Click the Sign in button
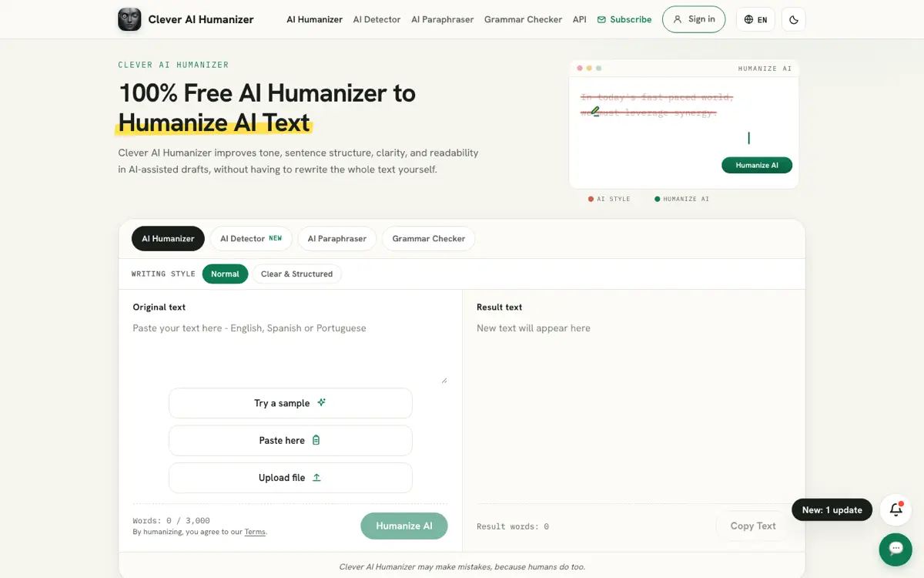Viewport: 924px width, 578px height. pos(694,19)
